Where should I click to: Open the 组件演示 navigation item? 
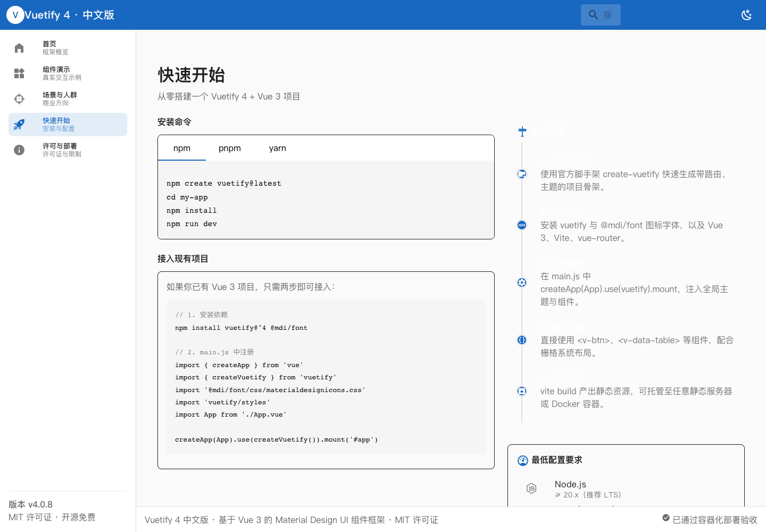click(68, 73)
